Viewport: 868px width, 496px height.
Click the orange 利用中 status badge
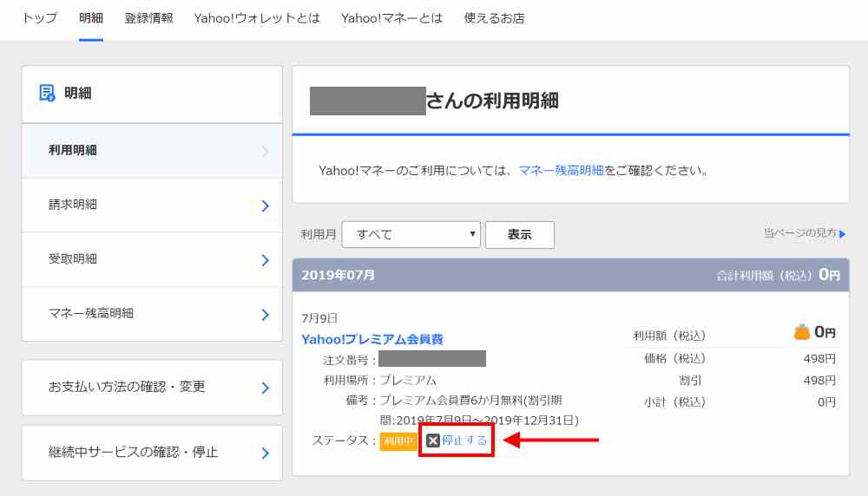398,441
